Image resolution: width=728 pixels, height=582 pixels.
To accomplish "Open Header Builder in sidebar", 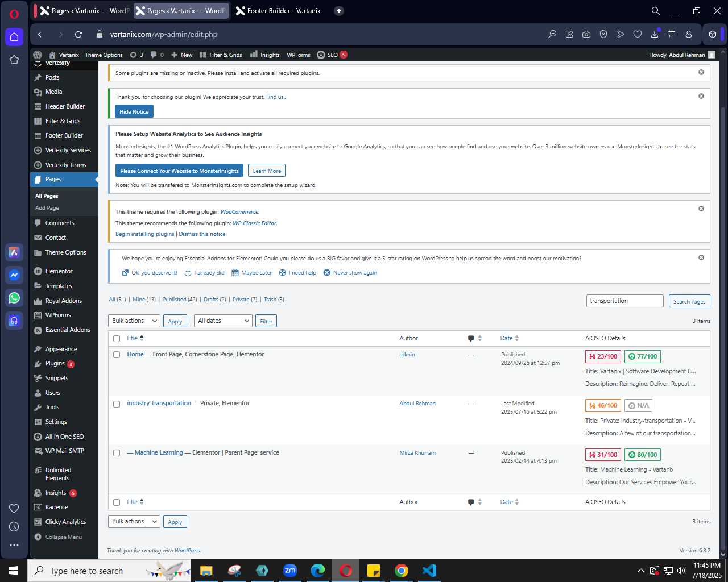I will pyautogui.click(x=64, y=106).
